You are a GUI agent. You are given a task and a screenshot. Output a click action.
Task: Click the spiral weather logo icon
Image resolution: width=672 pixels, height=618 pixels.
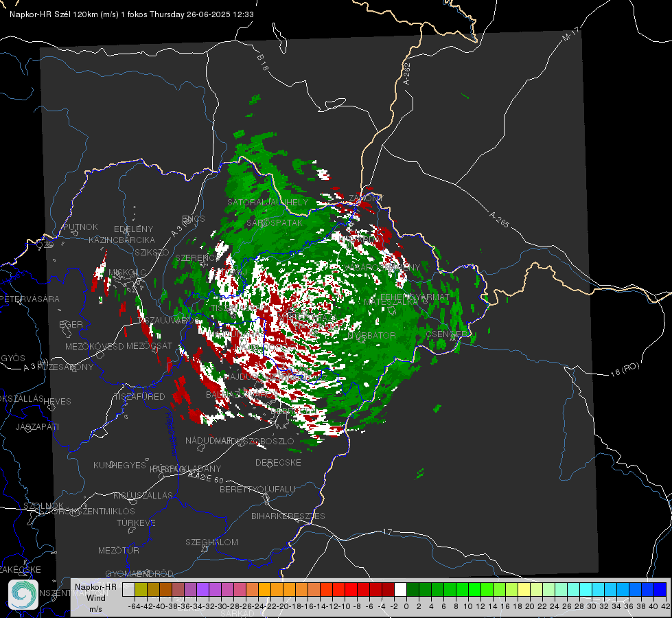[x=23, y=595]
